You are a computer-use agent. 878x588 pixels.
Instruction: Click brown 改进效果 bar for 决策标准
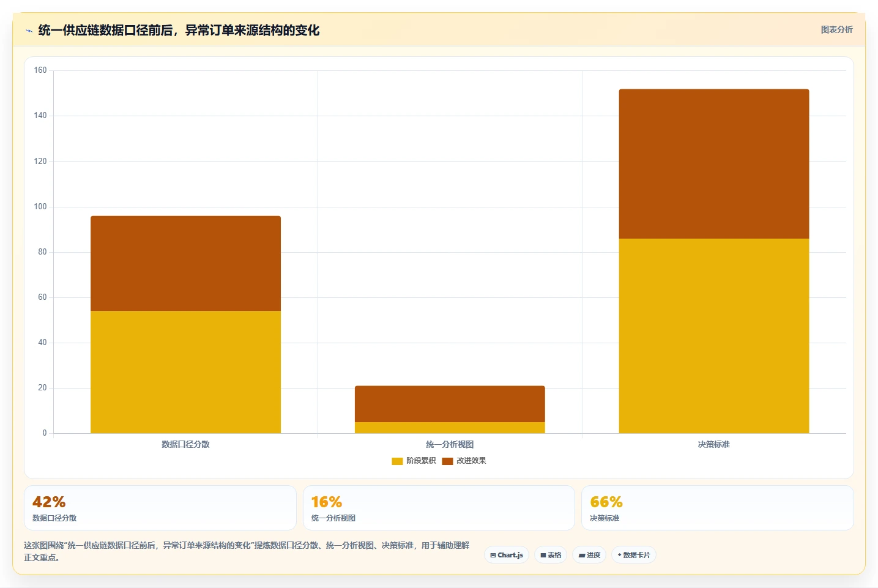[x=714, y=164]
